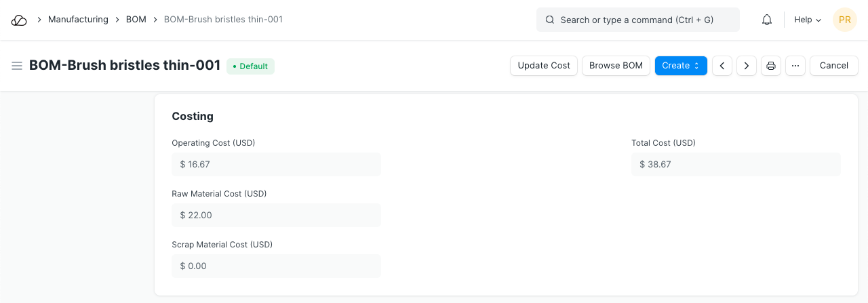Toggle the sidebar hamburger menu icon

17,66
